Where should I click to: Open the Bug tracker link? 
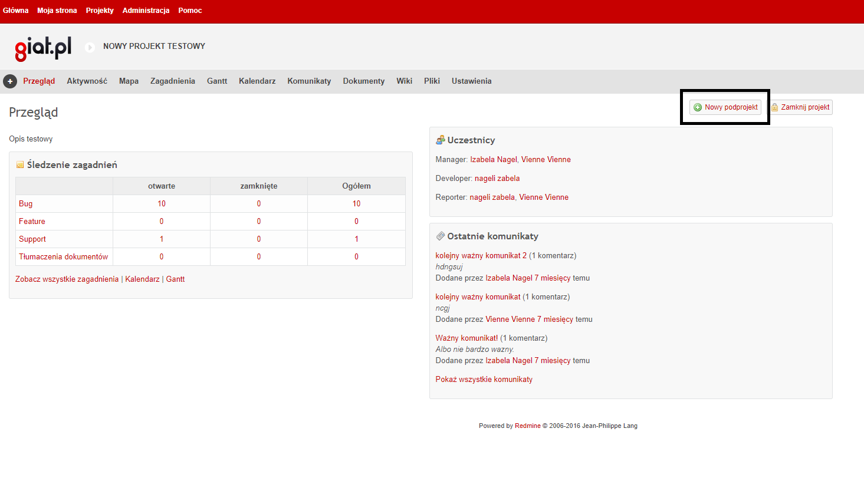point(26,204)
